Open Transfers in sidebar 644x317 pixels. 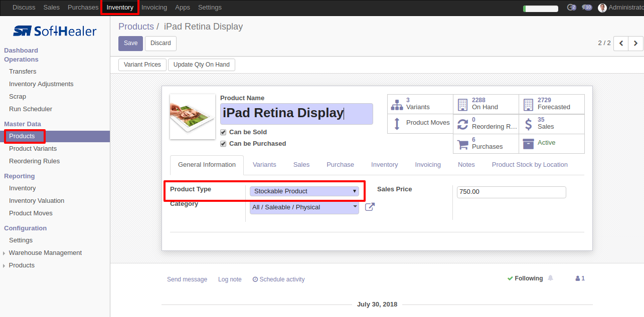23,72
